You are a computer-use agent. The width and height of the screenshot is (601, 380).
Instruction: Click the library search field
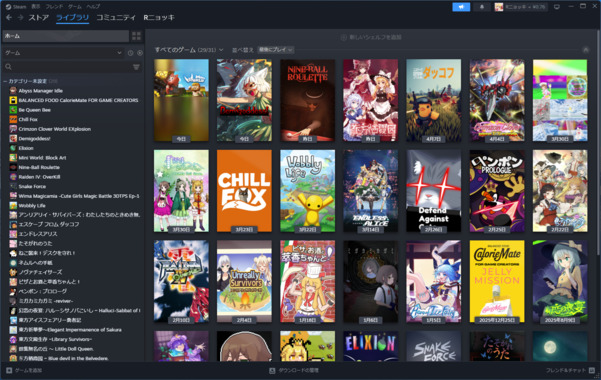pos(67,67)
